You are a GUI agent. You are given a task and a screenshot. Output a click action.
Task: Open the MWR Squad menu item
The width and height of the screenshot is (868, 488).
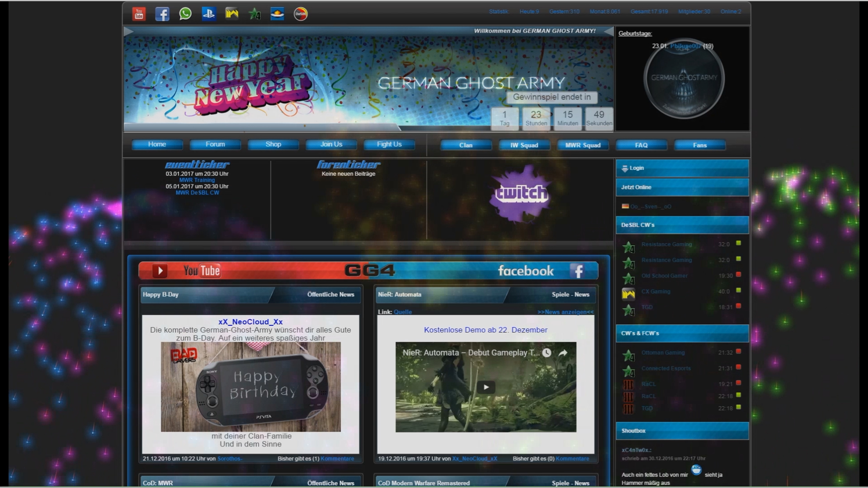[583, 145]
